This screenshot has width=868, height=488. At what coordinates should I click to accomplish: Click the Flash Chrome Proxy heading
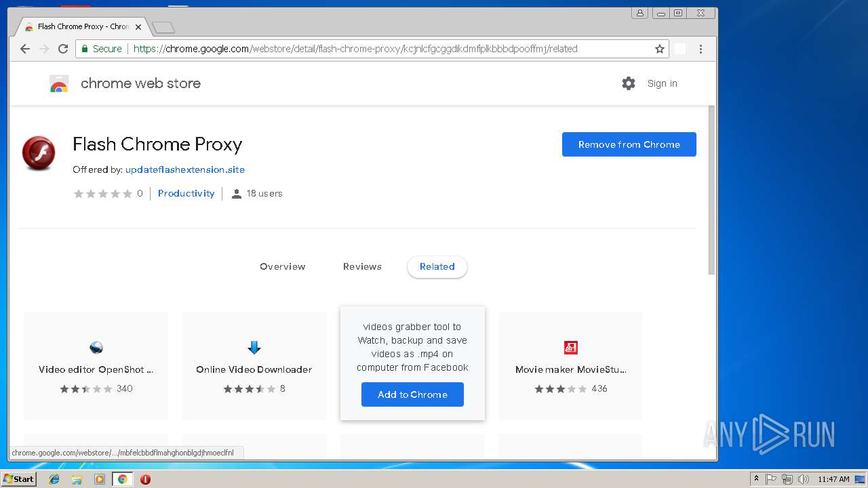tap(157, 144)
